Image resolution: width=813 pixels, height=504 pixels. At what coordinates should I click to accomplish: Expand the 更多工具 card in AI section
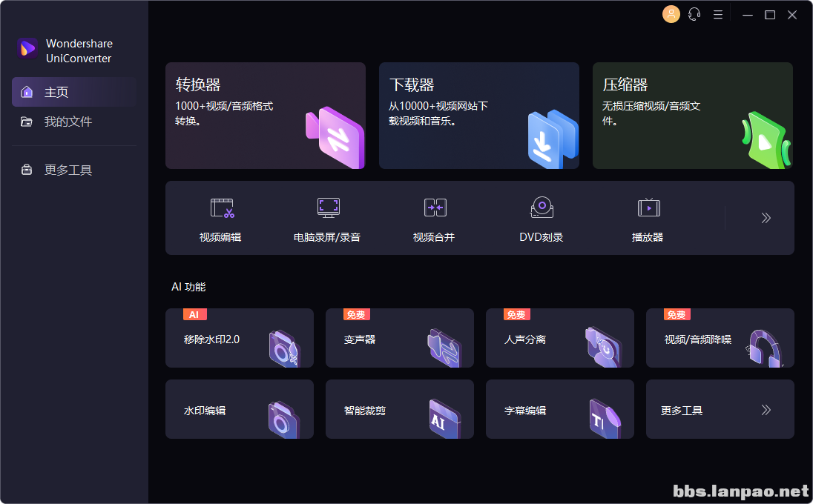tap(720, 410)
